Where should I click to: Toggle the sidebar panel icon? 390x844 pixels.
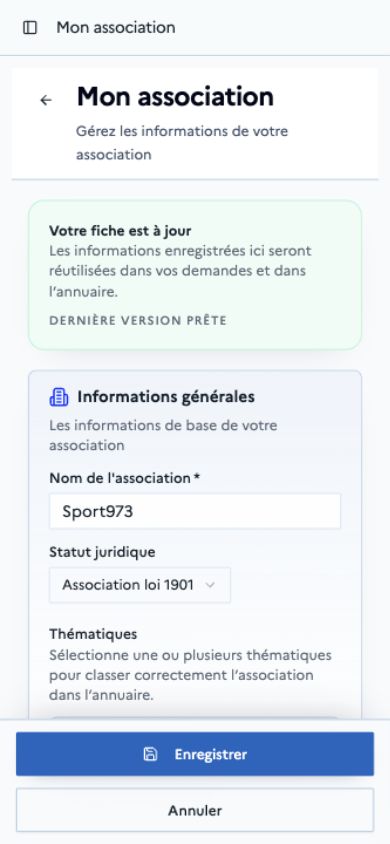click(x=30, y=27)
